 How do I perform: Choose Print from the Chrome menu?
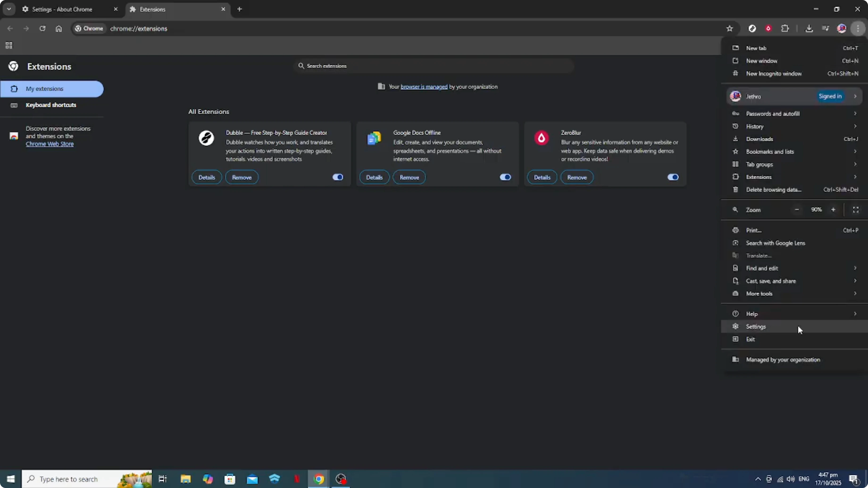click(x=795, y=230)
